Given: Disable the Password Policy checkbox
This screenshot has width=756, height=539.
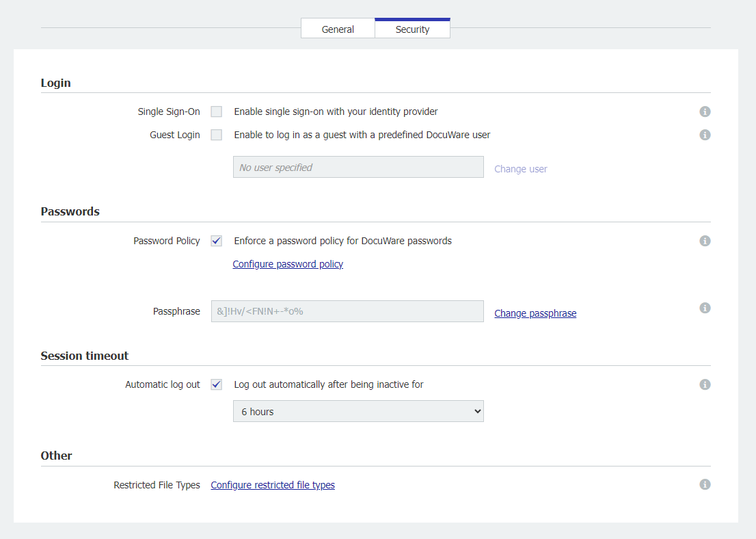Looking at the screenshot, I should point(217,241).
